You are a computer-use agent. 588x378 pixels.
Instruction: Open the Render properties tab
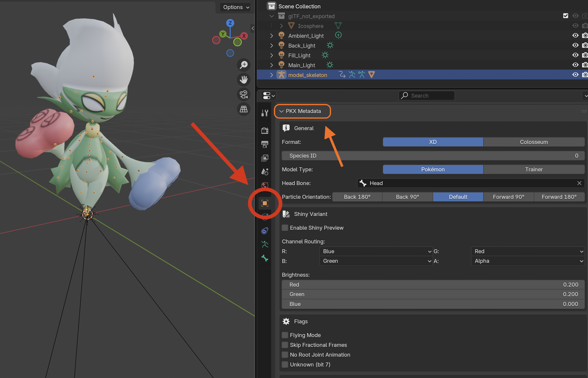(x=265, y=131)
